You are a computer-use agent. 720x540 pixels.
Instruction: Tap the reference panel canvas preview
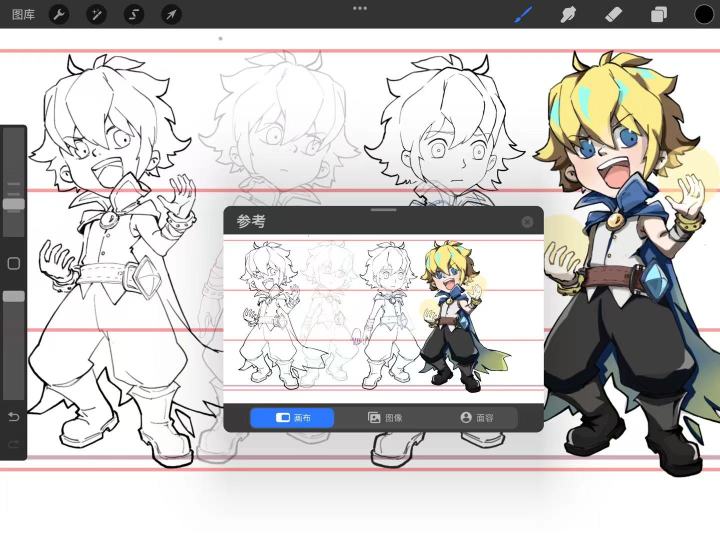pos(383,320)
